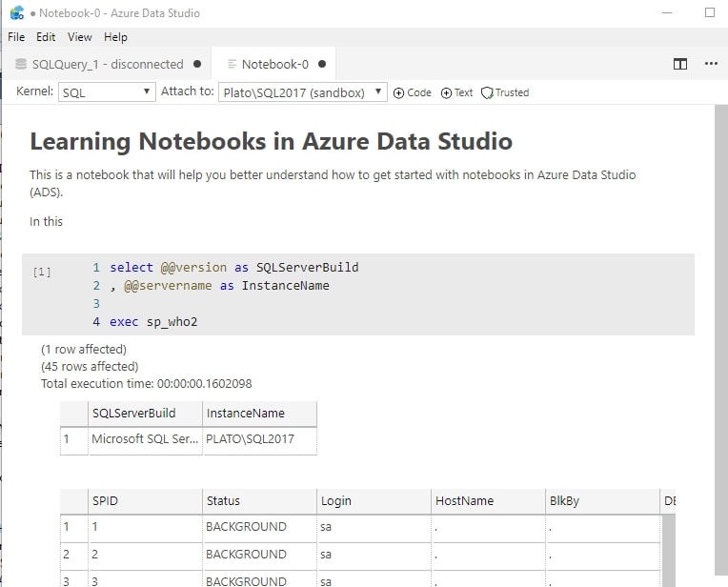Open the Help menu

(x=115, y=37)
